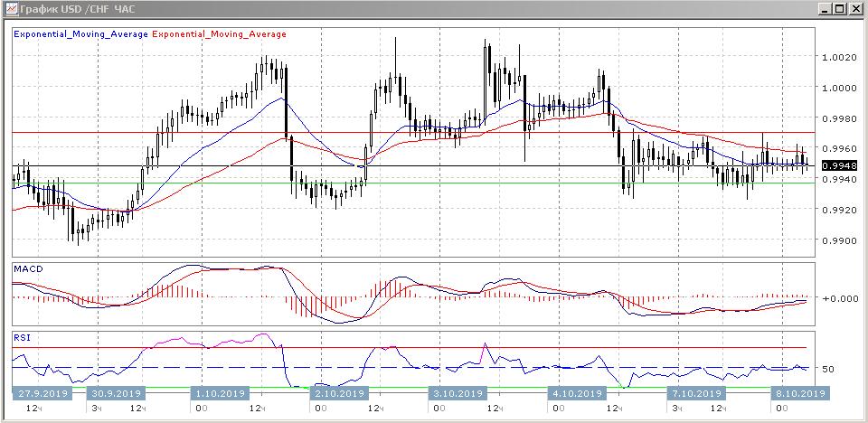Select the 4.10.2019 date marker

pos(575,394)
